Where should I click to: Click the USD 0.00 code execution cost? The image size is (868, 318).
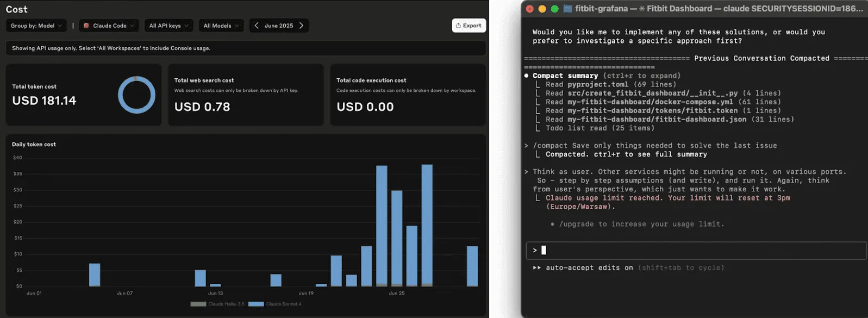coord(365,107)
